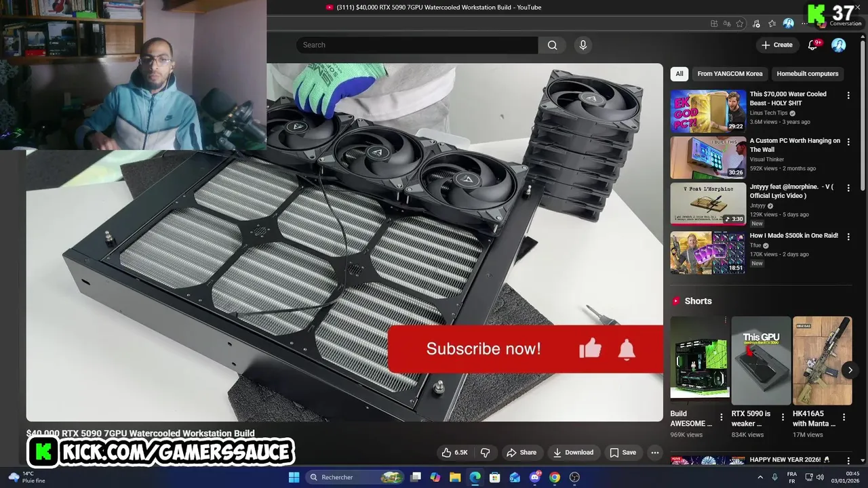Open weather widget showing 14°C Pluie fine
The height and width of the screenshot is (488, 868).
click(x=26, y=477)
